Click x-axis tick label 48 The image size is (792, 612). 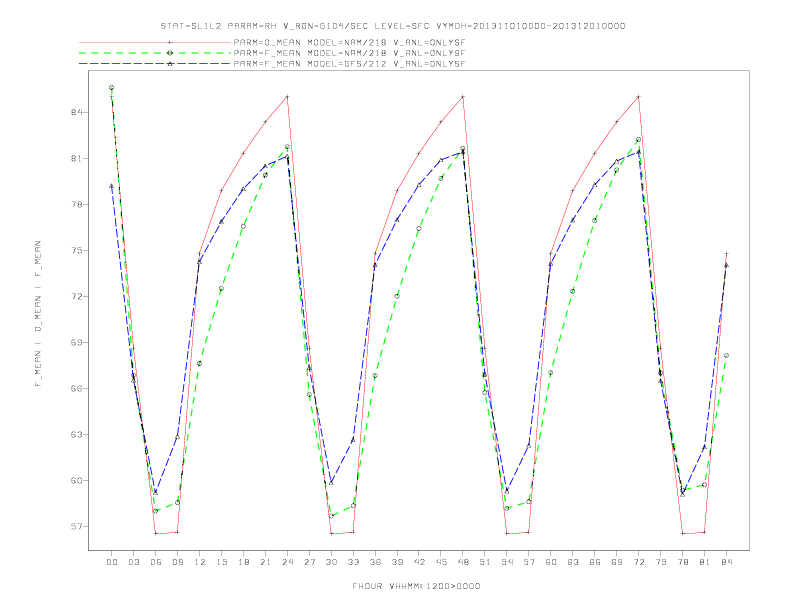pos(463,562)
